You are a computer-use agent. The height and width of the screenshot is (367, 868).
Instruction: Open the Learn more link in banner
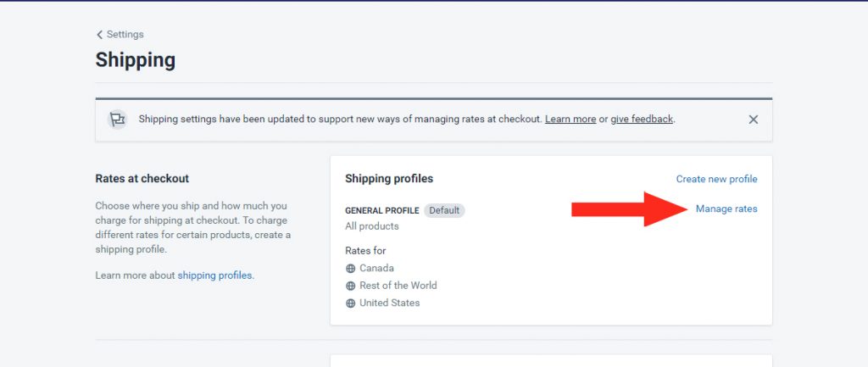pos(570,120)
